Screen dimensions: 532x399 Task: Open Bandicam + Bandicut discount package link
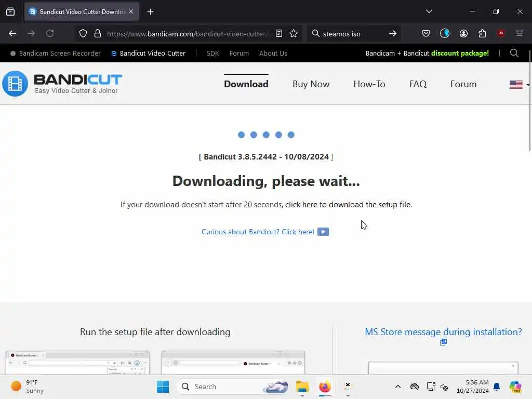click(427, 54)
